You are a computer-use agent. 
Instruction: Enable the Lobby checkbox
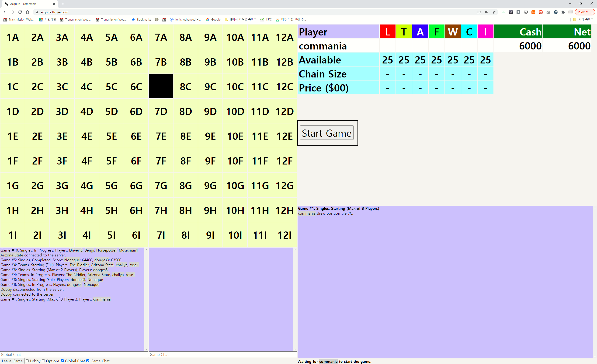pos(27,361)
